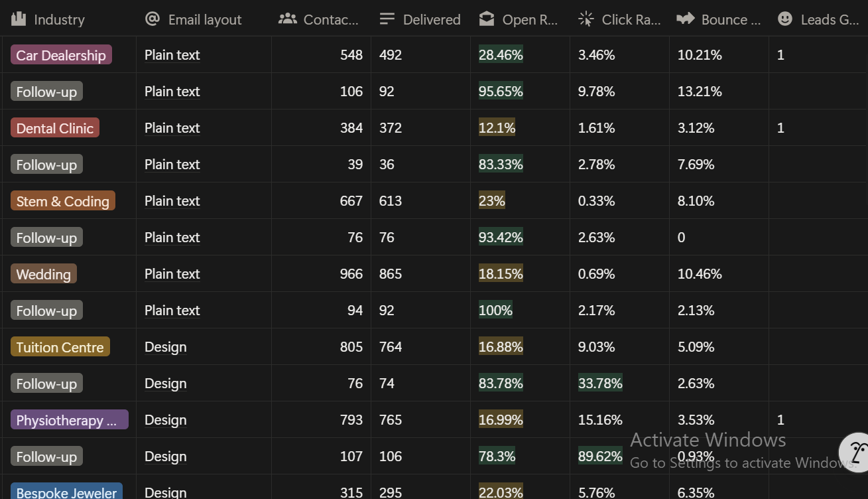Click the Open Rate envelope icon
868x499 pixels.
(x=487, y=19)
